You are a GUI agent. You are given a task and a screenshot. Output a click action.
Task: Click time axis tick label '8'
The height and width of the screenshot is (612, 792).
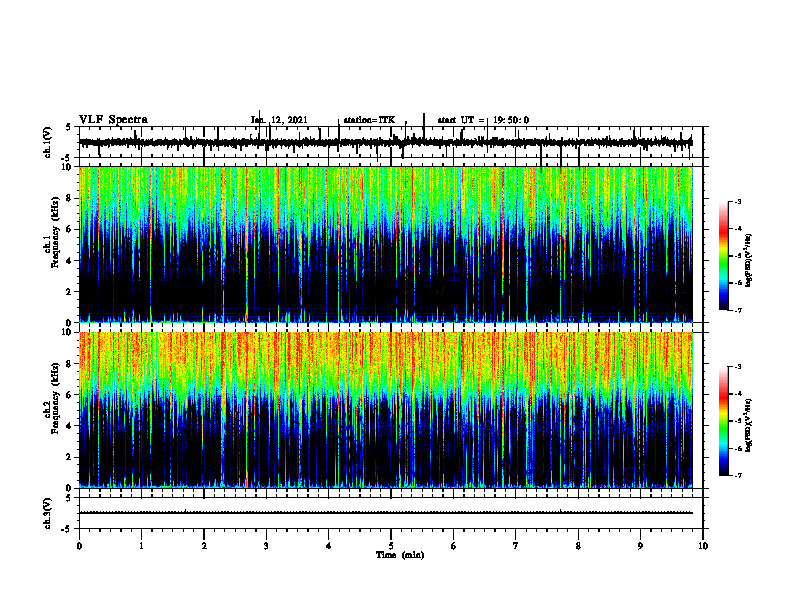click(x=578, y=546)
